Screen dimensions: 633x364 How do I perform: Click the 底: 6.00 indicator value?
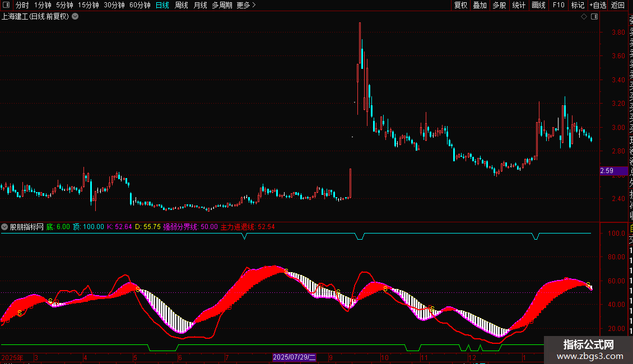pos(58,227)
